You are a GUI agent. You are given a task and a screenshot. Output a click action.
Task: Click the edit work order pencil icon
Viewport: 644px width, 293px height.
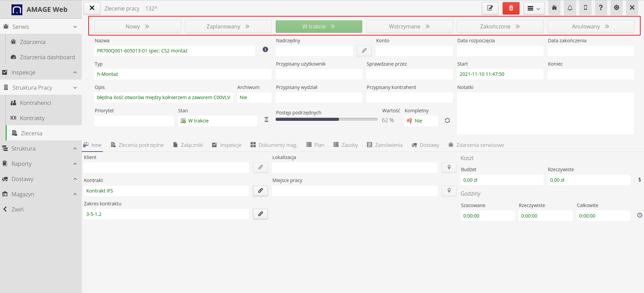(490, 8)
